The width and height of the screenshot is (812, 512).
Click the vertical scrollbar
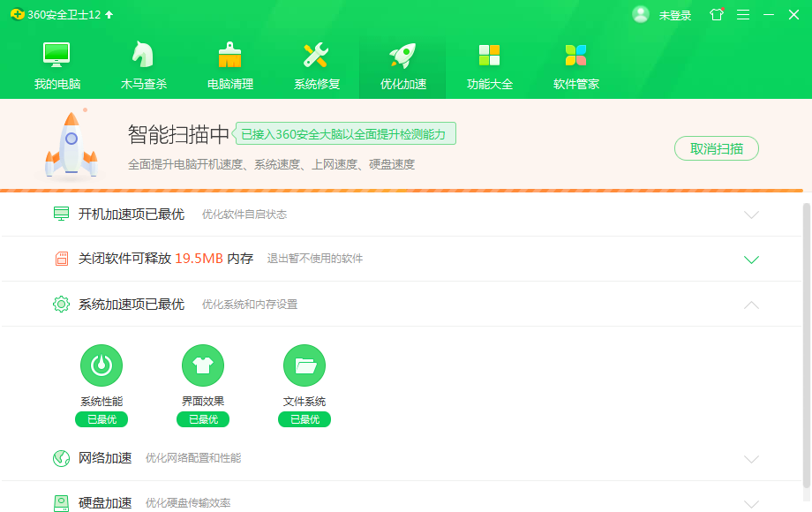(x=807, y=344)
